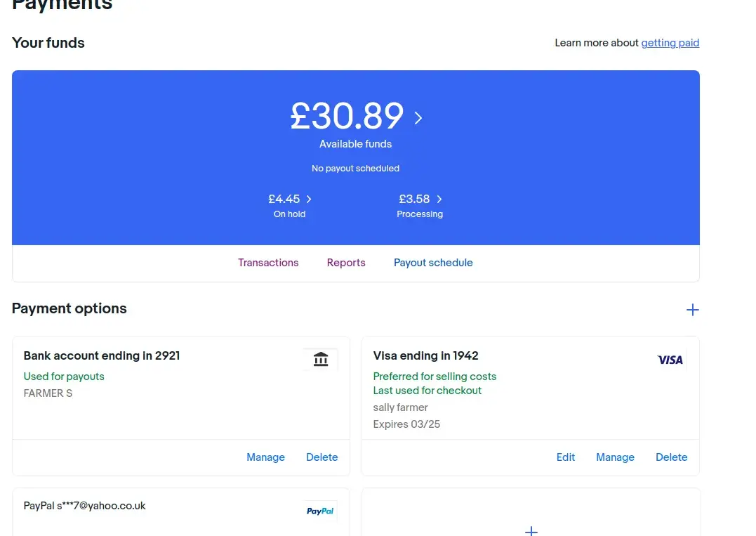Manage Visa card ending in 1942
Viewport: 756px width, 536px height.
[615, 457]
